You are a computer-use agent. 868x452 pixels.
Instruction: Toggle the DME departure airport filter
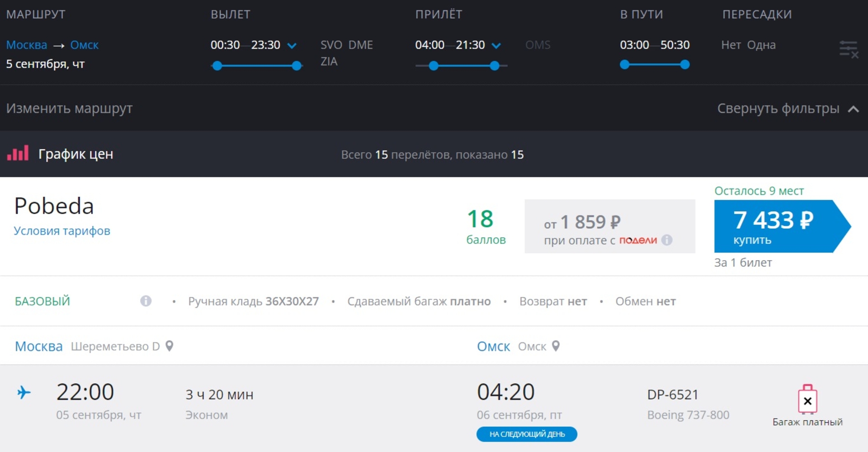click(x=360, y=45)
